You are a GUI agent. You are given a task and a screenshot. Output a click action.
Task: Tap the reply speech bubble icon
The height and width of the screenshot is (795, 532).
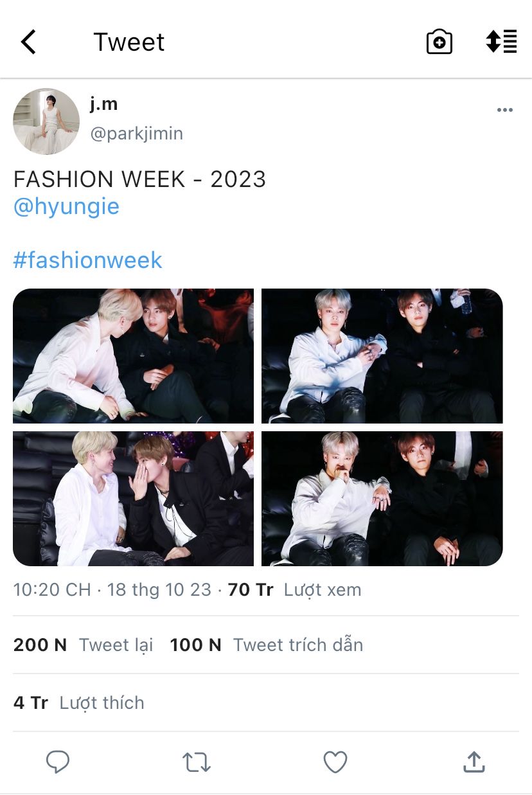click(58, 762)
